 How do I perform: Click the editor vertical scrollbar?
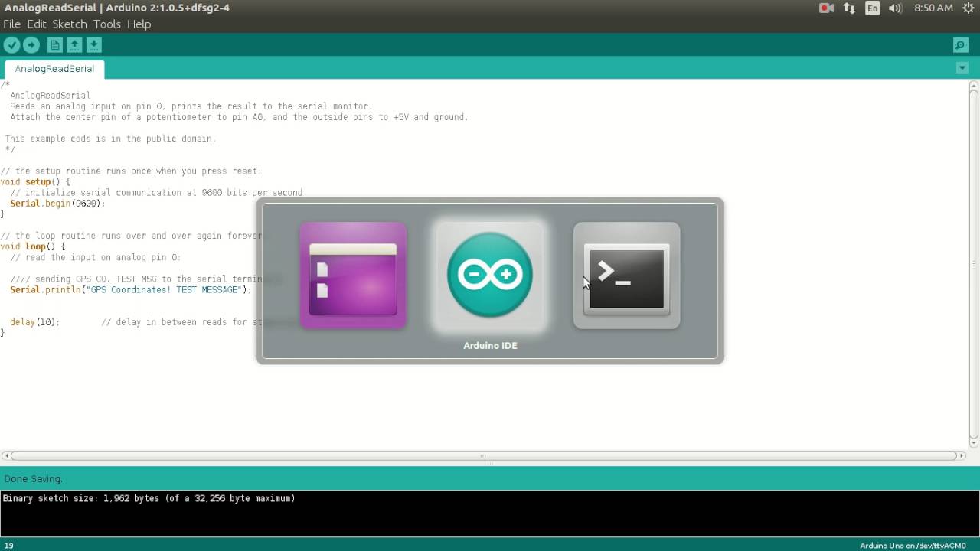[974, 264]
